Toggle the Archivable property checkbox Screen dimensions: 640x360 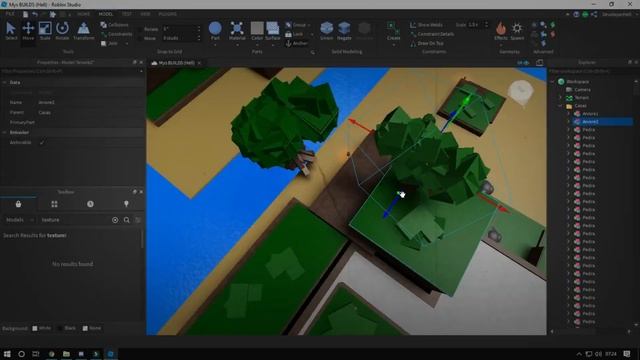pyautogui.click(x=42, y=142)
